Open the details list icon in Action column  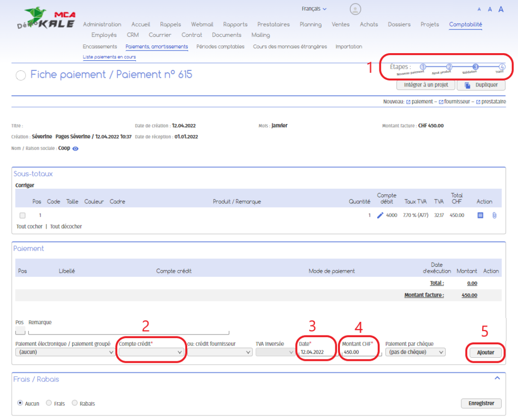click(480, 216)
